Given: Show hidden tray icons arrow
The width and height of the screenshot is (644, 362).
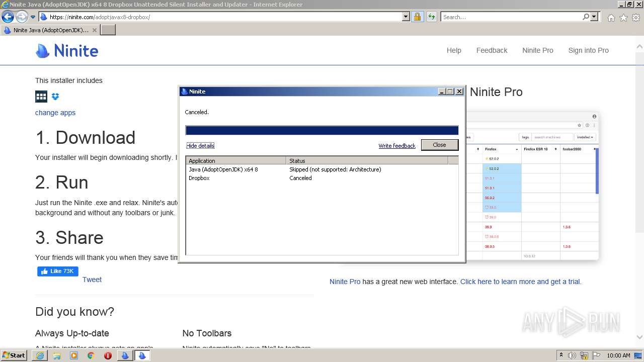Looking at the screenshot, I should point(561,355).
